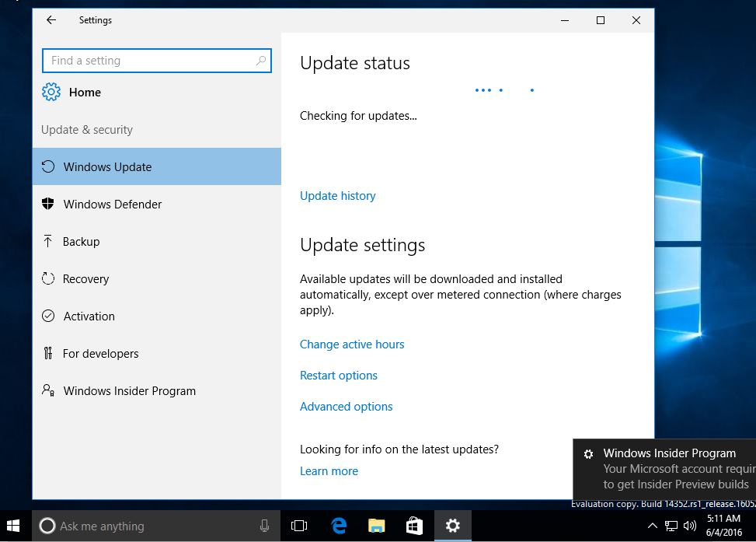Click the Cortana circle icon
This screenshot has height=542, width=756.
pyautogui.click(x=47, y=526)
